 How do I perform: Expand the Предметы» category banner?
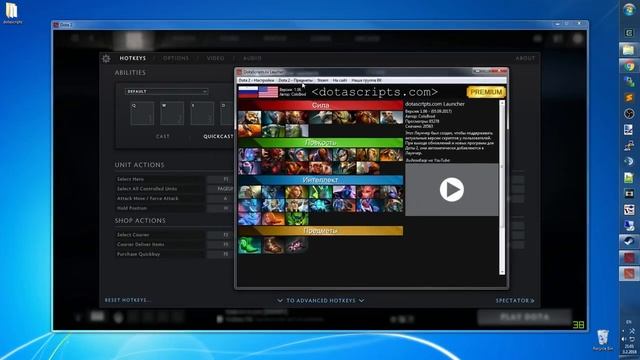click(x=320, y=231)
